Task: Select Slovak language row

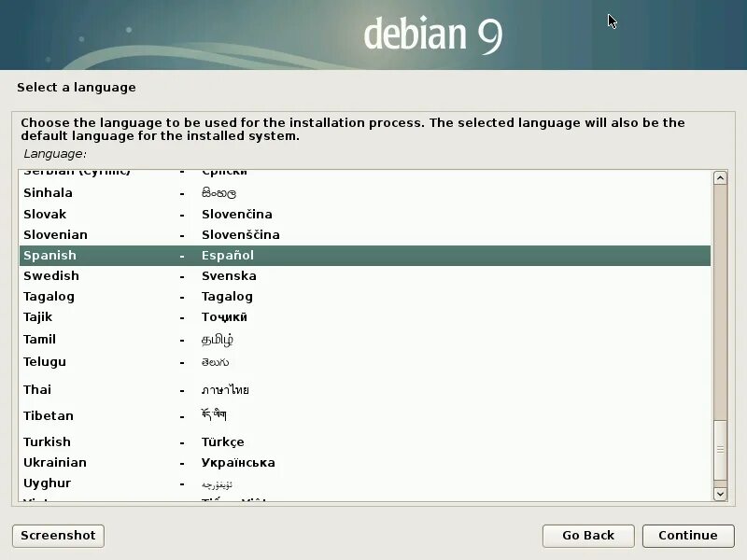Action: (x=365, y=215)
